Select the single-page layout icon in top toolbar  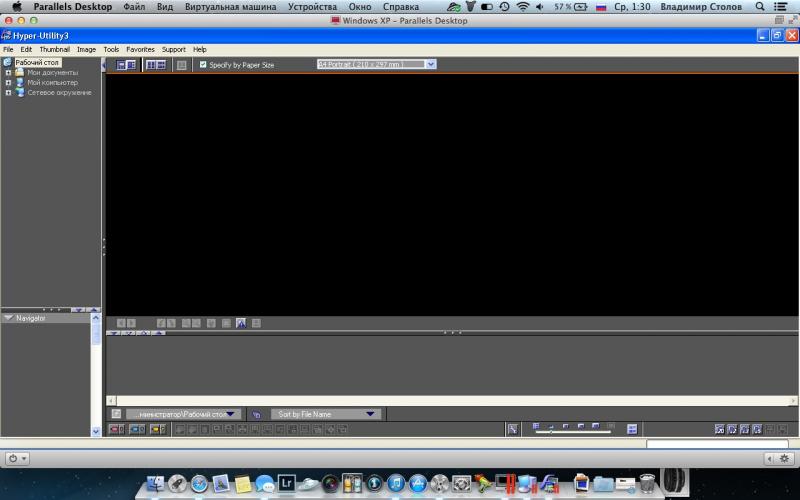121,65
